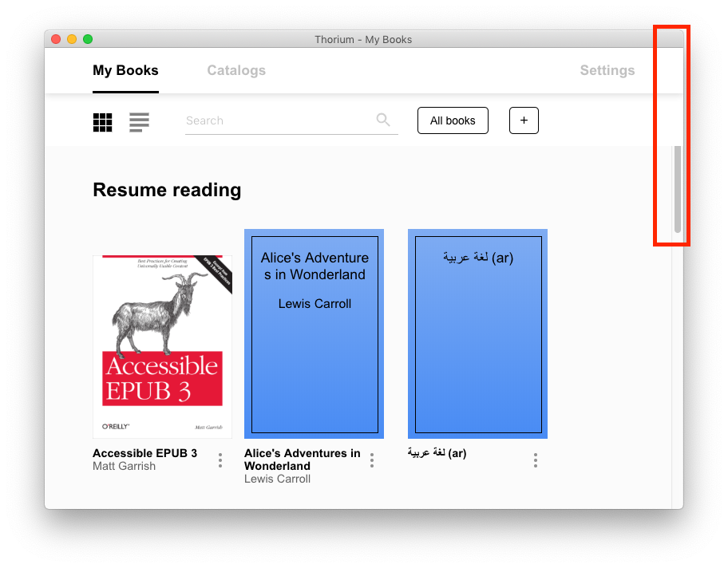Open the All books filter dropdown
This screenshot has height=568, width=728.
pyautogui.click(x=453, y=120)
